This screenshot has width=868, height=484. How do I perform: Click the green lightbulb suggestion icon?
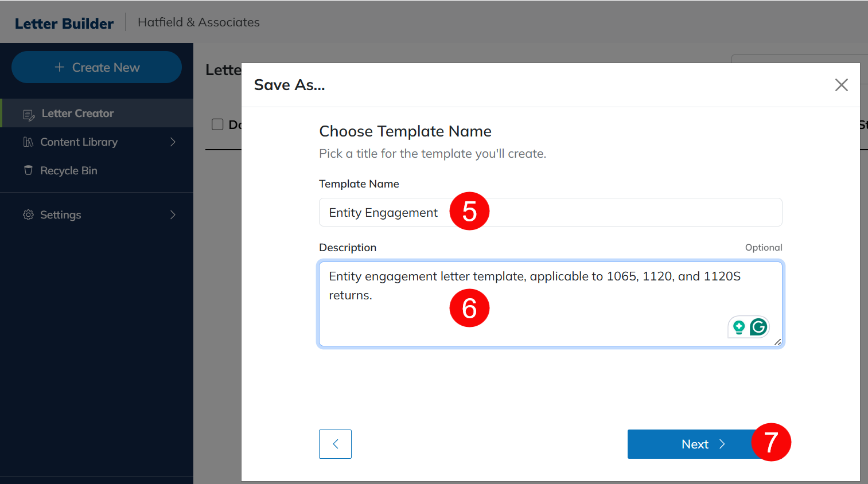pyautogui.click(x=739, y=327)
